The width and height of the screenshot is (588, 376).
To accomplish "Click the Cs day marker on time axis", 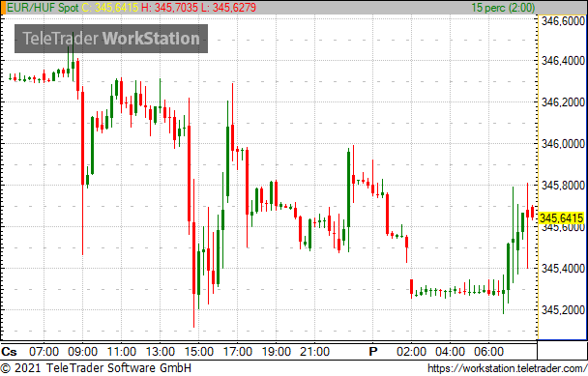I will click(x=9, y=352).
